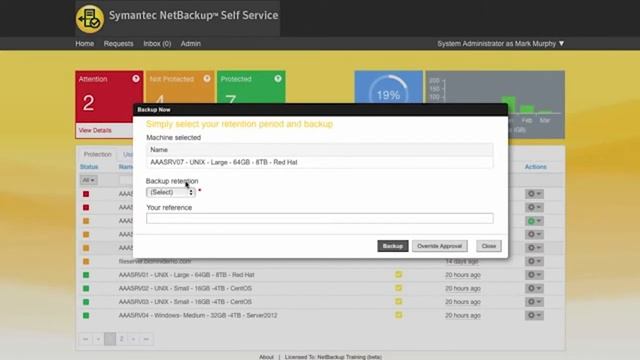The width and height of the screenshot is (640, 360).
Task: Open Inbox (0) in the navigation bar
Action: pos(157,44)
